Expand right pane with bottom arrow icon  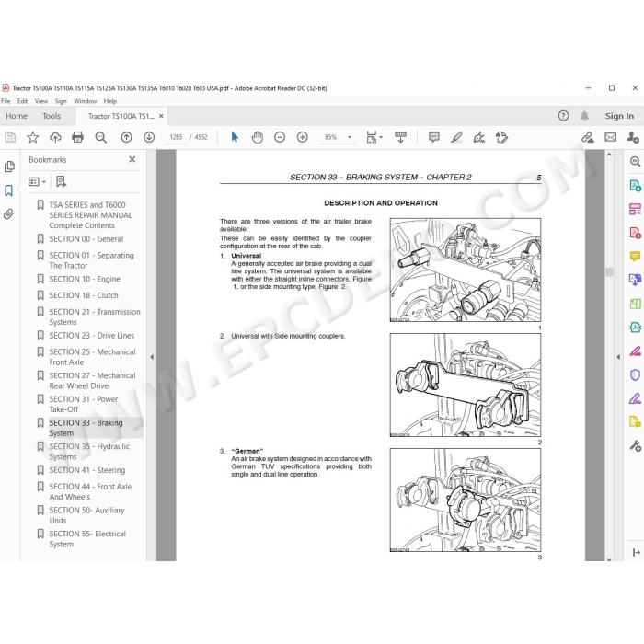(637, 552)
